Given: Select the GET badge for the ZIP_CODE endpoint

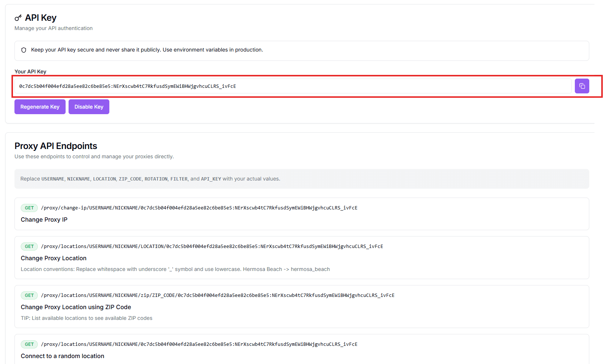Looking at the screenshot, I should tap(29, 295).
